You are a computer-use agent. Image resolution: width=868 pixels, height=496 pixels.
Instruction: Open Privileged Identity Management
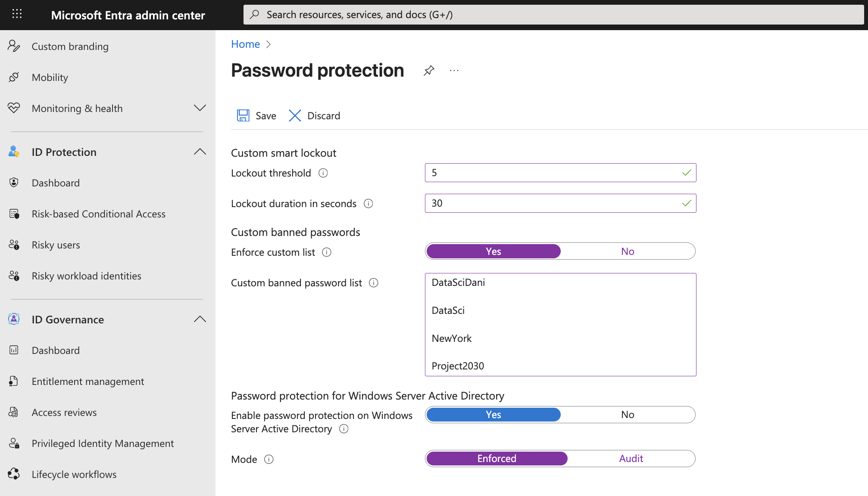point(103,443)
